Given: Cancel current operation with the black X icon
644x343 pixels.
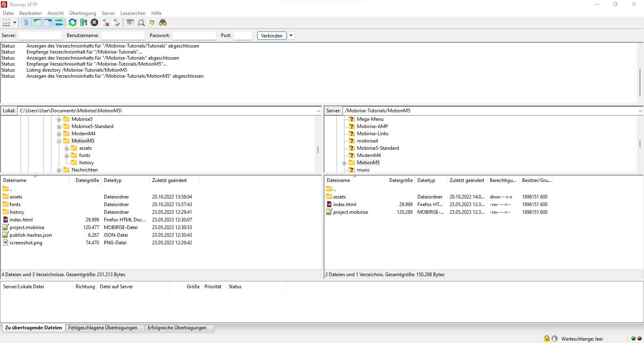Looking at the screenshot, I should coord(94,23).
